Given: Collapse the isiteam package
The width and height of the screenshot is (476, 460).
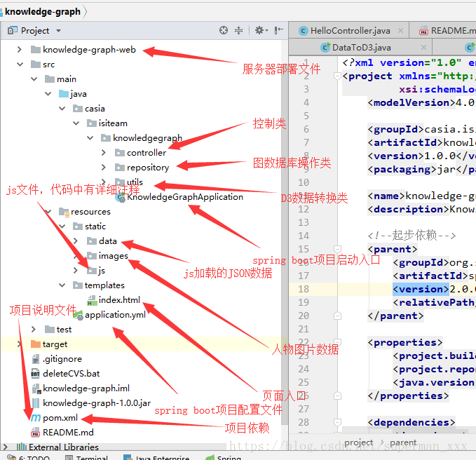Looking at the screenshot, I should (76, 123).
